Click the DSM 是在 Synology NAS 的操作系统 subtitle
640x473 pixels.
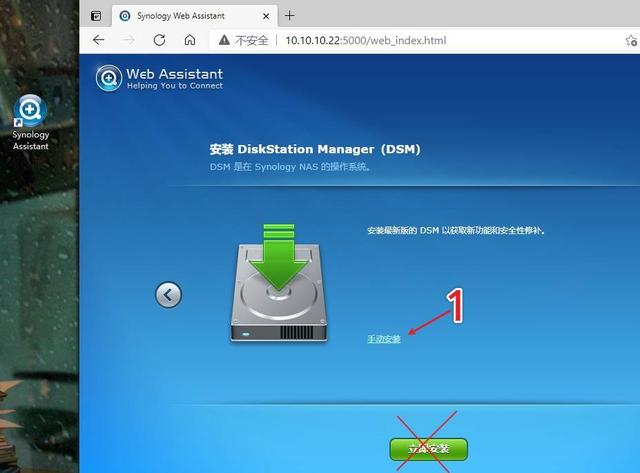click(290, 167)
